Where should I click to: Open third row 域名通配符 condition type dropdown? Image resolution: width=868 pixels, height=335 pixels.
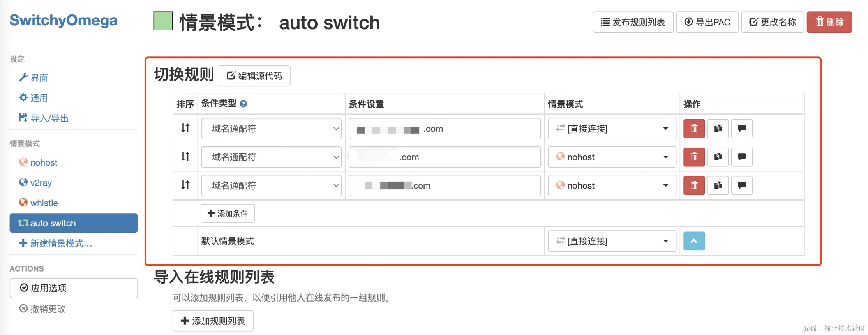[271, 185]
